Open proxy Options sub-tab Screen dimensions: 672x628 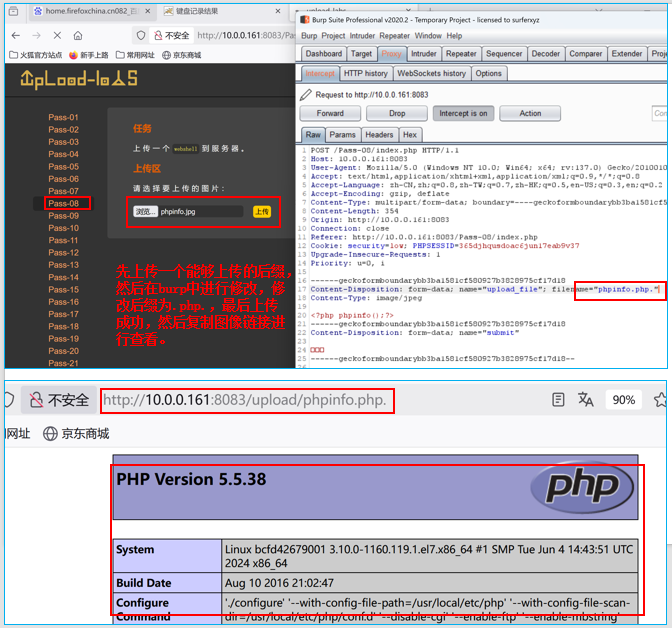tap(488, 74)
